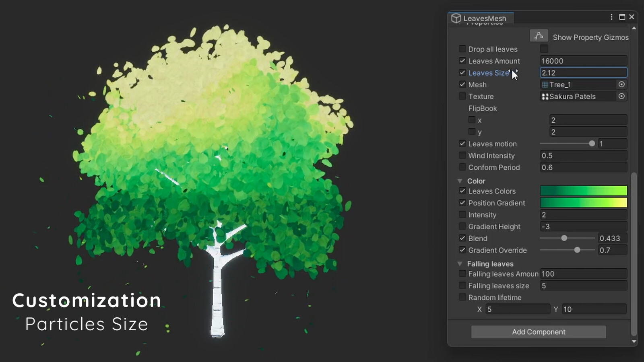Screen dimensions: 644x362
Task: Open the panel options with the three-dot icon
Action: coord(611,17)
